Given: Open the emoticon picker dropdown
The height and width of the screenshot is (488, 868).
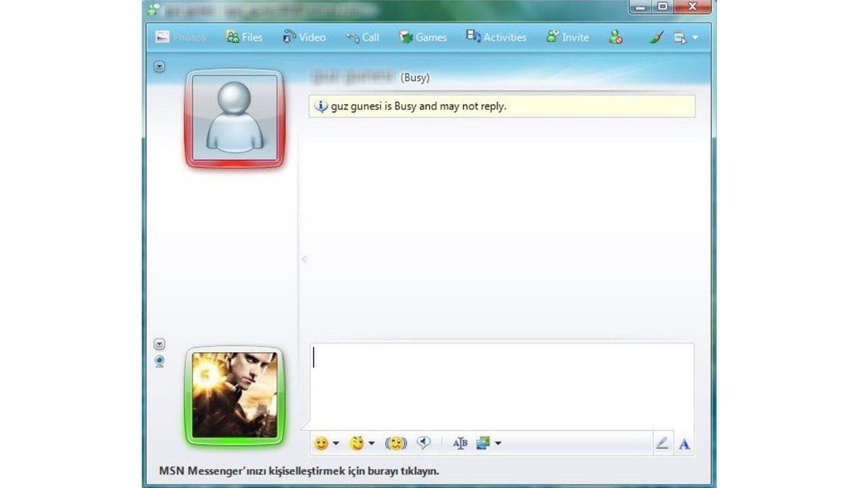Looking at the screenshot, I should coord(335,442).
